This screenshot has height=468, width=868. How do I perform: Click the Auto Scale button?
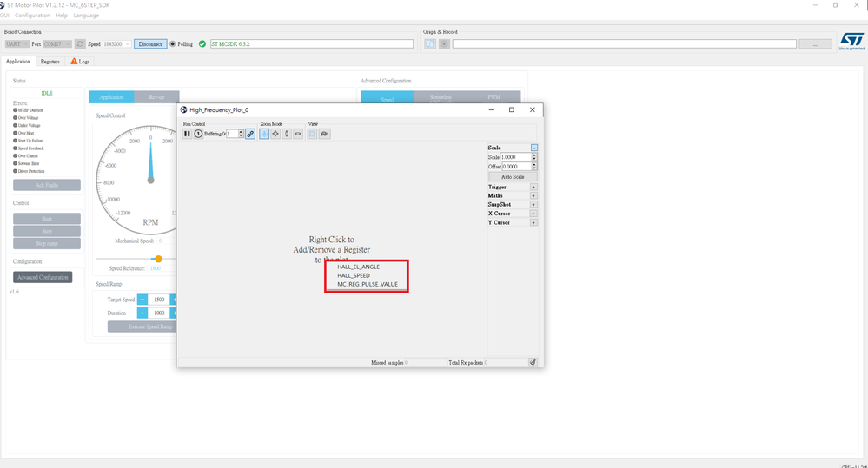pos(513,176)
